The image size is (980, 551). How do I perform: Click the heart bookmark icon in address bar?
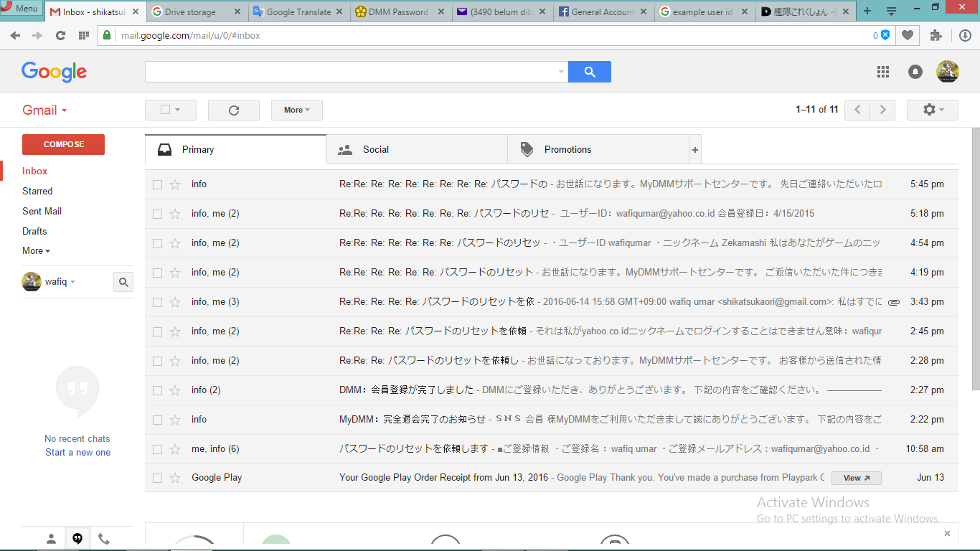tap(908, 35)
